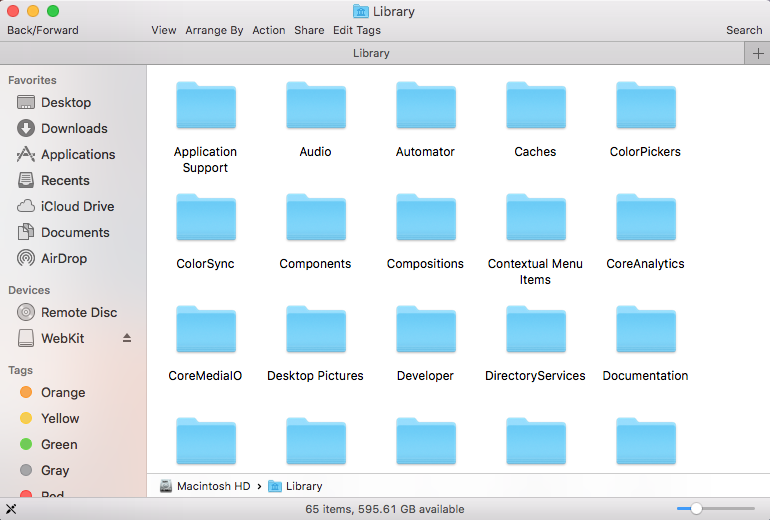Open the Share toolbar menu
This screenshot has height=520, width=770.
tap(309, 30)
